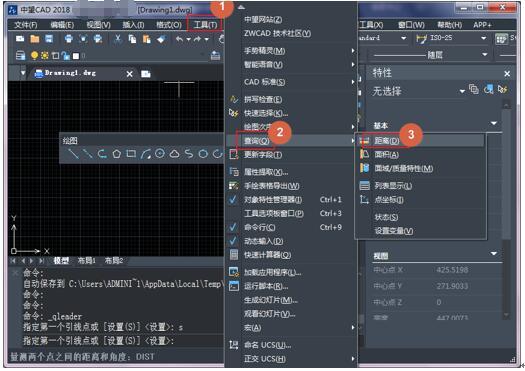Click the new tab icon beside Drawing1.dwg
This screenshot has height=371, width=525.
click(146, 74)
